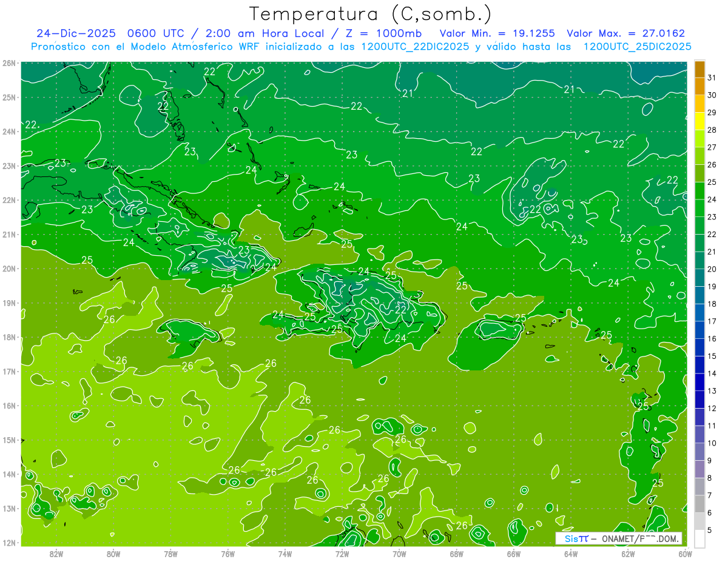Click the legend scale value "31"
Viewport: 728px width, 562px height.
click(712, 78)
